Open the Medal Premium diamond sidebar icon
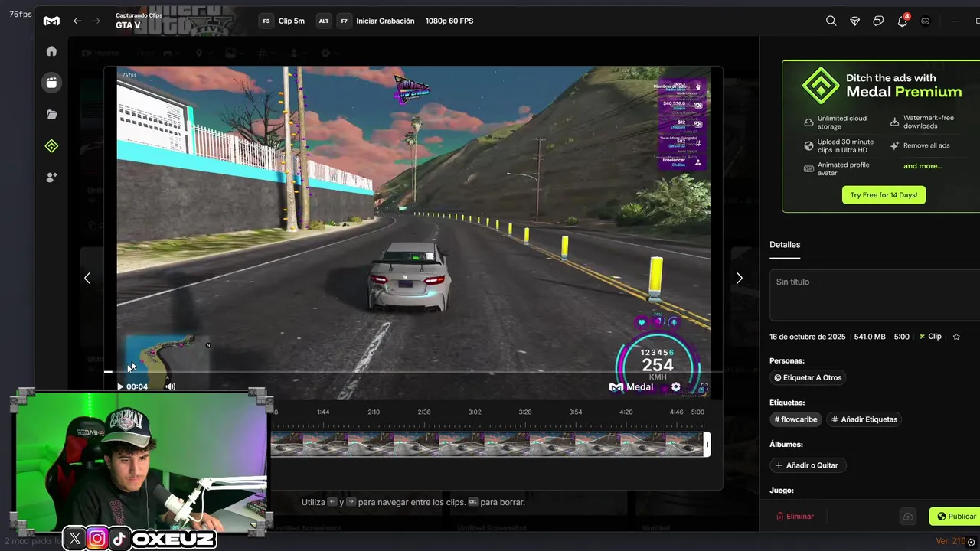980x551 pixels. (x=51, y=145)
